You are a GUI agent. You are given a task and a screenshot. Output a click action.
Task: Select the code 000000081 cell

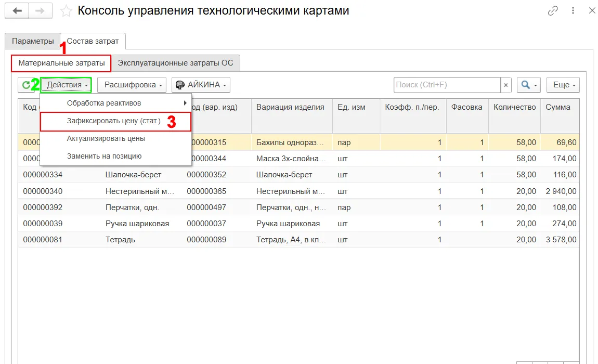(x=59, y=240)
